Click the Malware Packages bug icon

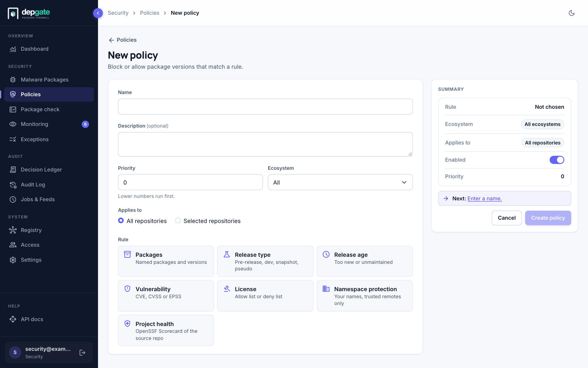[x=13, y=80]
